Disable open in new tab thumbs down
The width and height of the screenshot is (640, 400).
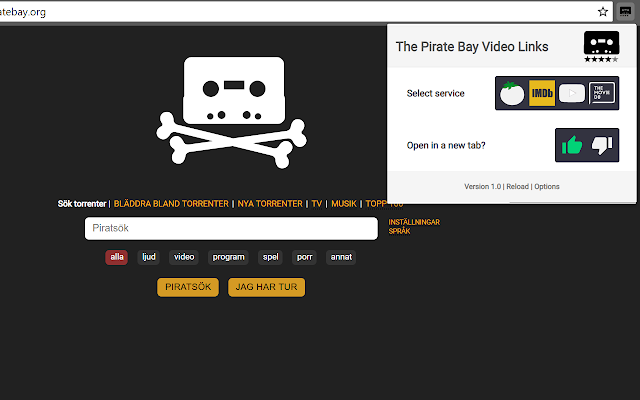(x=602, y=145)
